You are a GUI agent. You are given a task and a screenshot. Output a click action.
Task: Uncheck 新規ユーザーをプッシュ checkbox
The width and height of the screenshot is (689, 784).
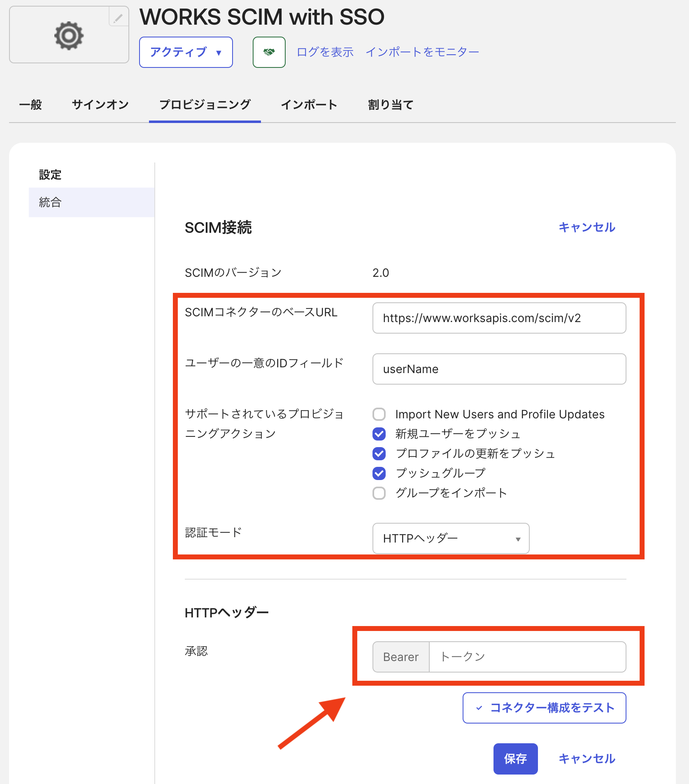click(379, 434)
